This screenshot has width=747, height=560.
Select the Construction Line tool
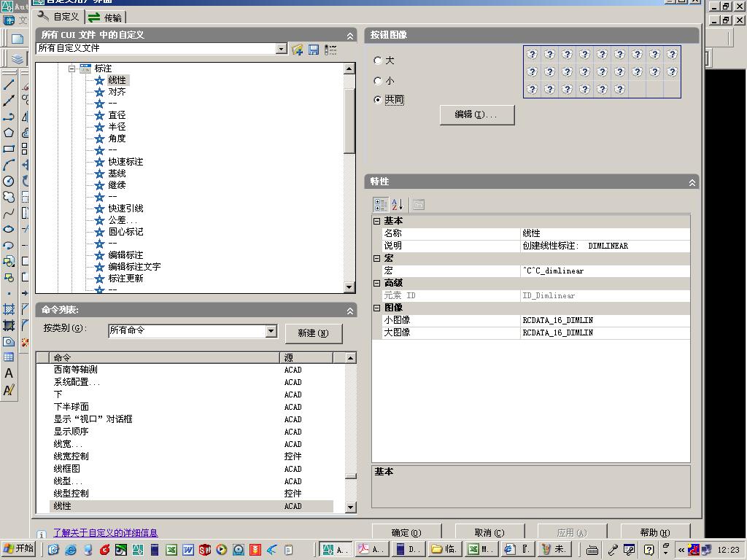click(9, 101)
